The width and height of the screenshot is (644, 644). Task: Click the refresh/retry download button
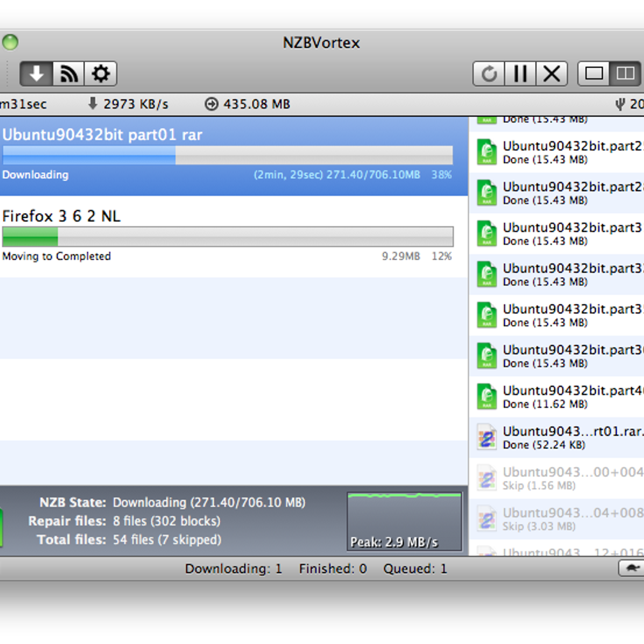pyautogui.click(x=488, y=74)
